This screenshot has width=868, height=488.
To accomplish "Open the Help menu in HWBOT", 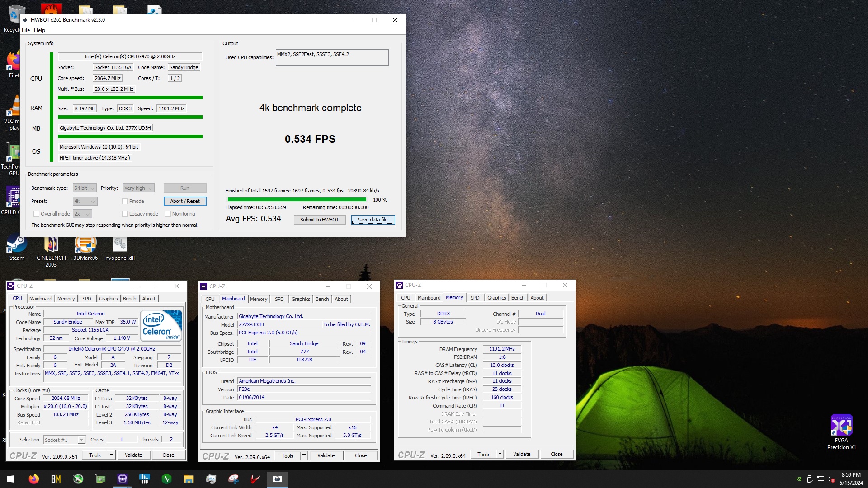I will [39, 30].
